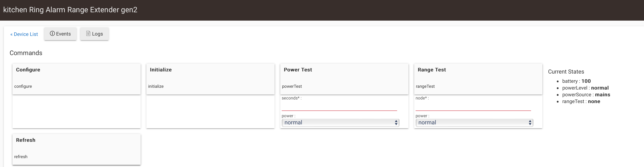Run the Range Test command
This screenshot has width=644, height=167.
[478, 79]
